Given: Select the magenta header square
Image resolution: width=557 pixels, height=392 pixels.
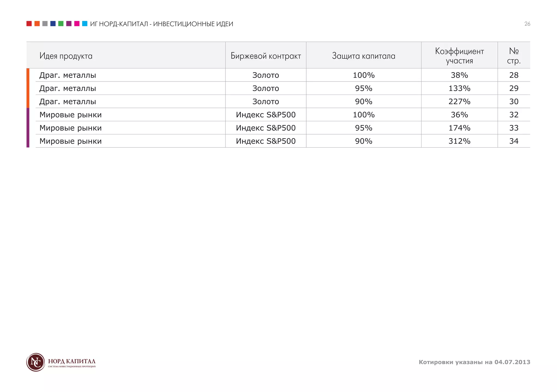Looking at the screenshot, I should tap(77, 24).
